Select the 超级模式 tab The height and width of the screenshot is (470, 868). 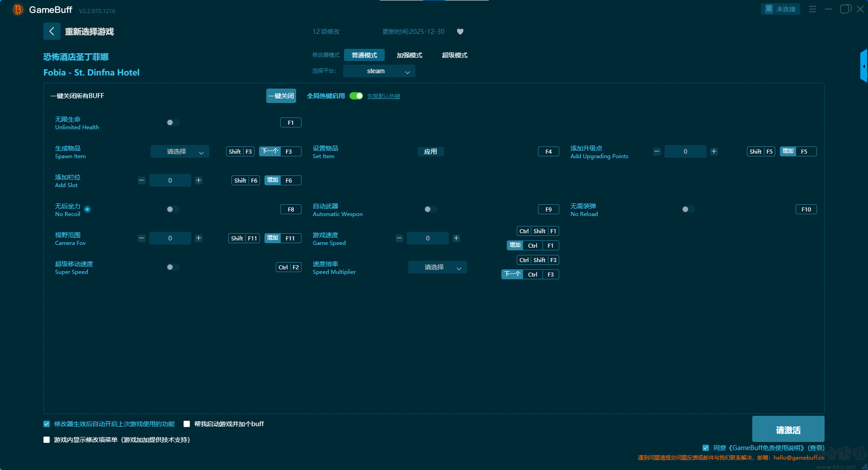(x=454, y=55)
